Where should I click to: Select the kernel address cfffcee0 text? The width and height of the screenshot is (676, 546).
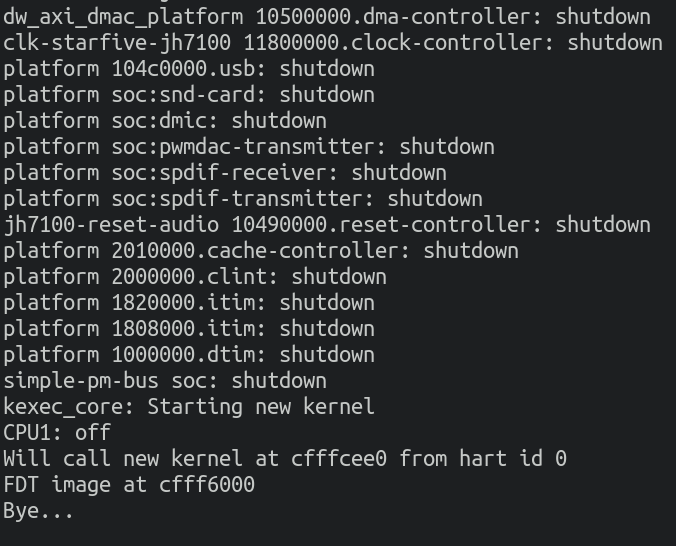(x=339, y=458)
